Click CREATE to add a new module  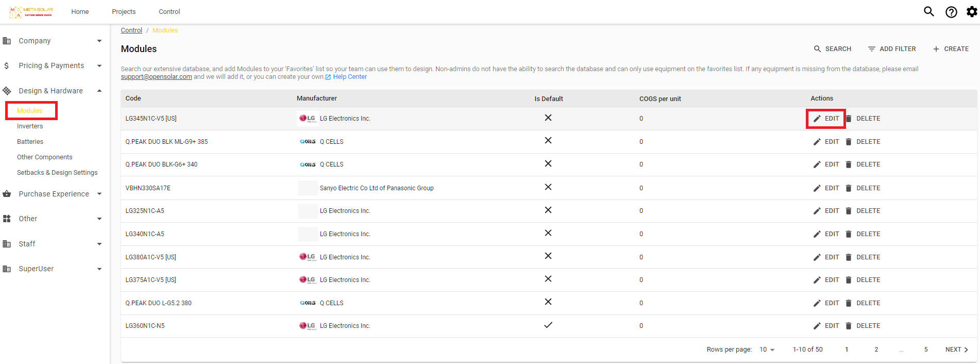(x=951, y=49)
